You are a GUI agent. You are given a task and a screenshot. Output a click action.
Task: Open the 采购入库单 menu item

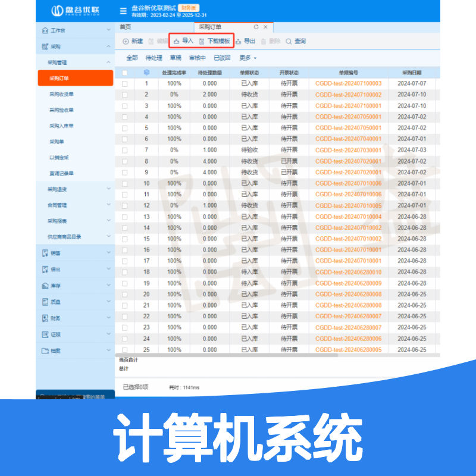click(62, 126)
